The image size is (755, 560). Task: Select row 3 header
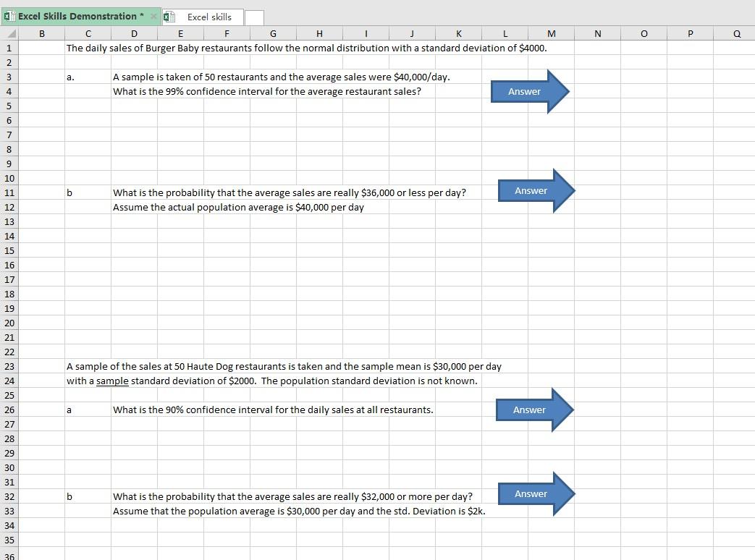[9, 77]
